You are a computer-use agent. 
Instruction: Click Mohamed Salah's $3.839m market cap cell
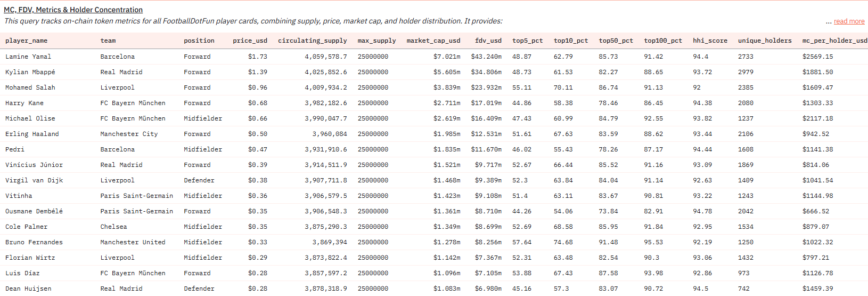tap(446, 87)
